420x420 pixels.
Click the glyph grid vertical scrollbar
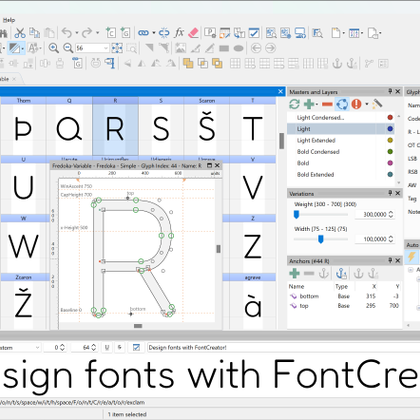(x=282, y=141)
